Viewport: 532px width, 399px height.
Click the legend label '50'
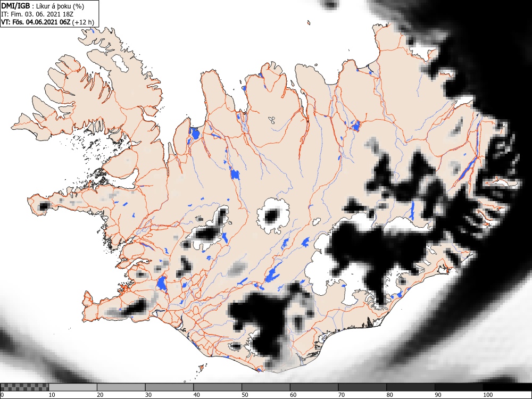click(x=245, y=395)
